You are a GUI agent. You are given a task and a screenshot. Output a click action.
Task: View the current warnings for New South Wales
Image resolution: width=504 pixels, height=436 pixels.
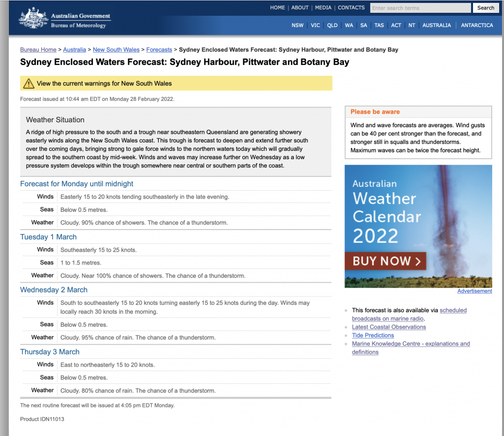tap(104, 83)
